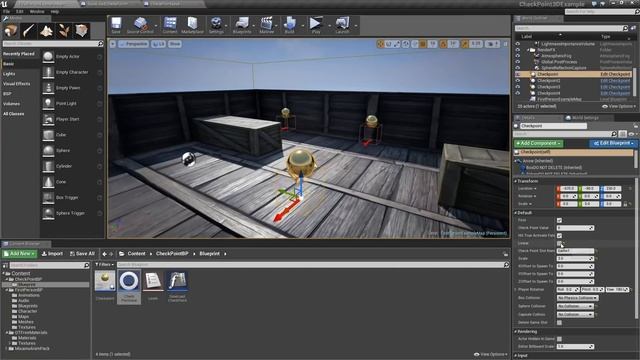Select Landscape mode mountain icon

46,31
